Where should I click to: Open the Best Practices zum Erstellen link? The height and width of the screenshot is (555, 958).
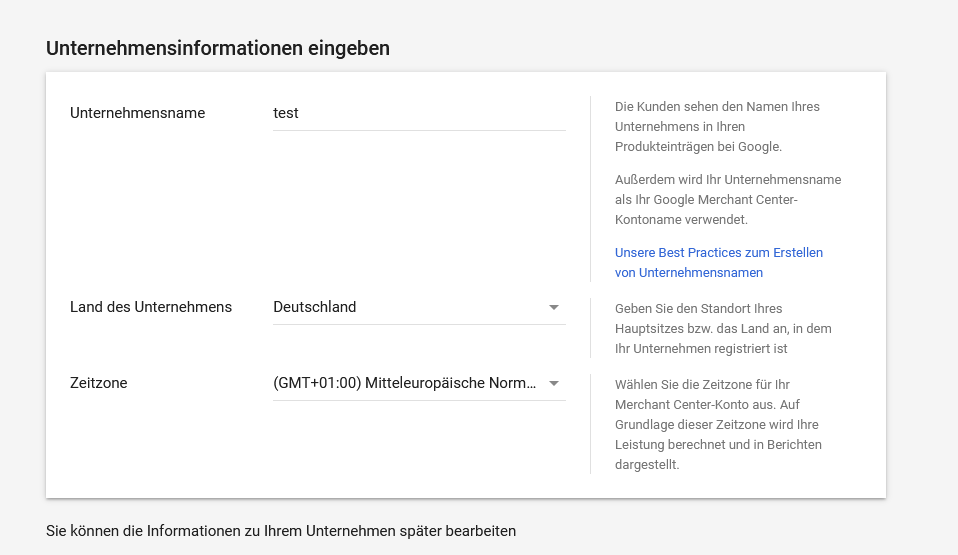[718, 253]
